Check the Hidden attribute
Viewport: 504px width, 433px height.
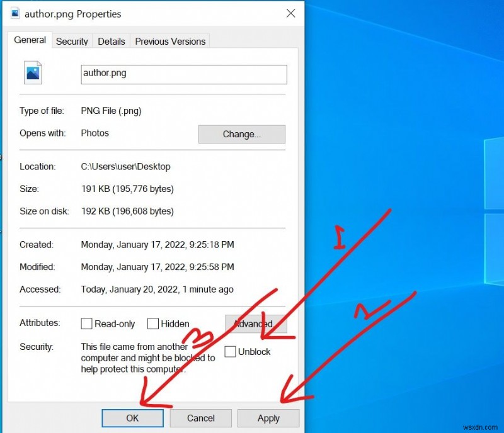click(152, 323)
